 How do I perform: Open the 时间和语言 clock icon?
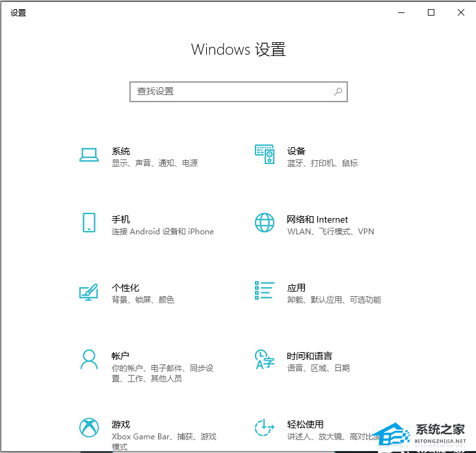[x=265, y=359]
